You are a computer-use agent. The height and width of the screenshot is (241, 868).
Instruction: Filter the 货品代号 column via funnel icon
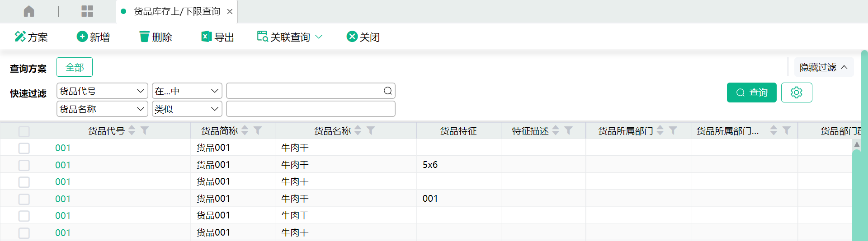click(145, 130)
